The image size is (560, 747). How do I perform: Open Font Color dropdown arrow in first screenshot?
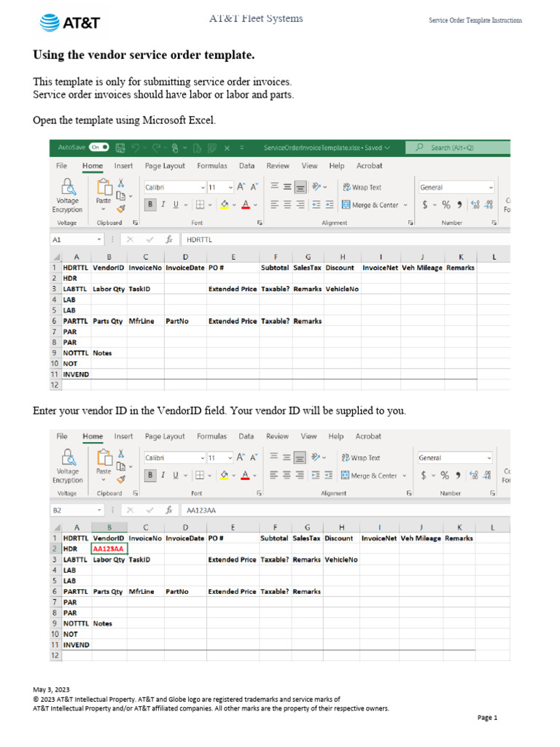[255, 205]
